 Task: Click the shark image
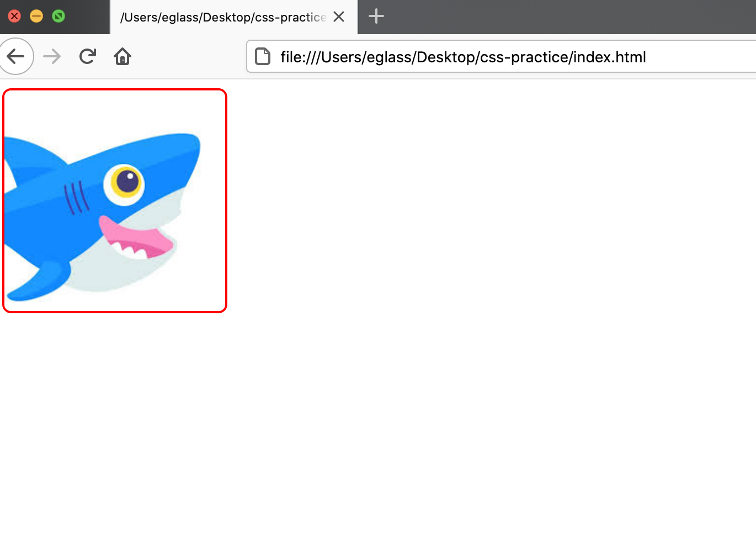click(x=115, y=201)
